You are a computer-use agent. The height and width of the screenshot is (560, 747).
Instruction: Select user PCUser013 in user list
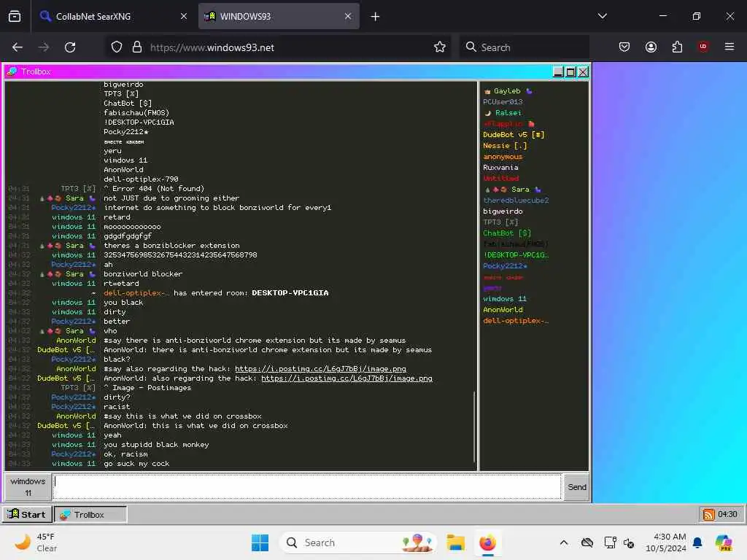[503, 102]
